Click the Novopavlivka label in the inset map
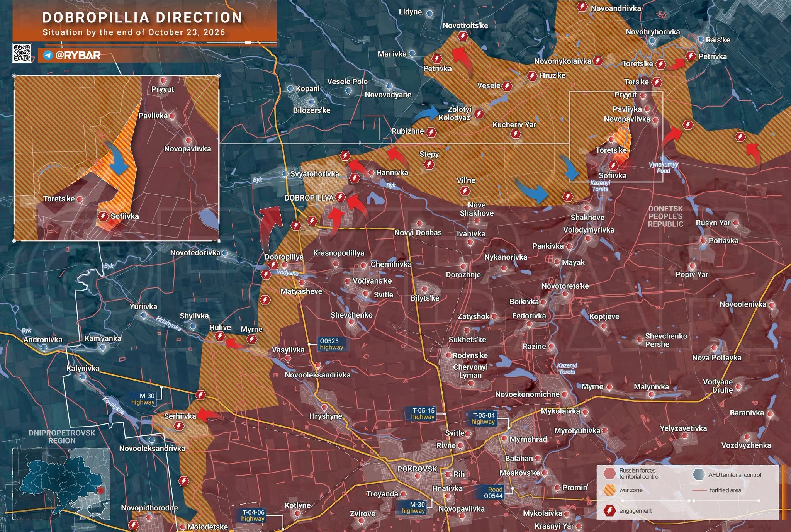The image size is (791, 532). (188, 149)
